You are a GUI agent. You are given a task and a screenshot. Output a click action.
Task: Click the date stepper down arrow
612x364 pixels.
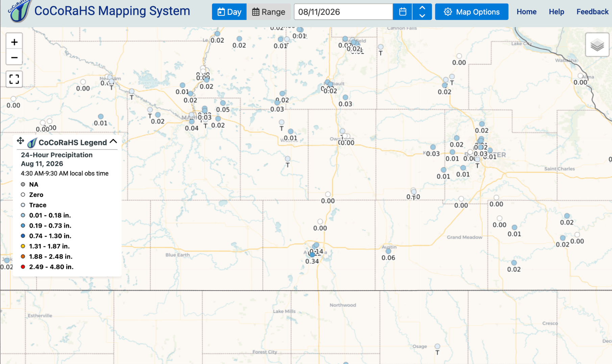click(x=422, y=16)
